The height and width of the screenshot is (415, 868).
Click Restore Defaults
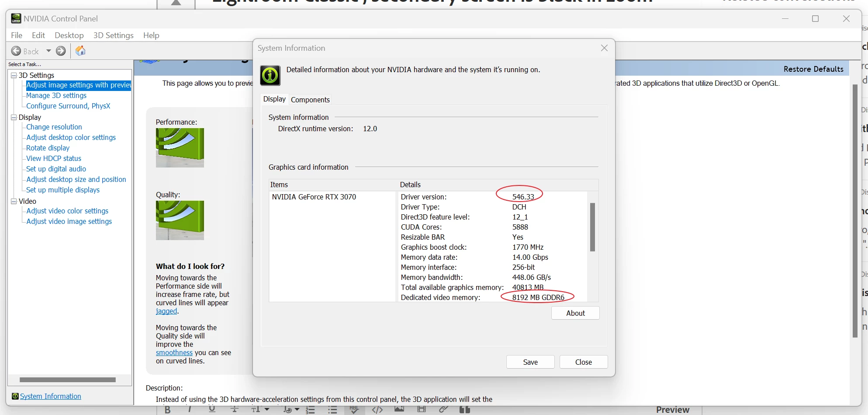(813, 69)
